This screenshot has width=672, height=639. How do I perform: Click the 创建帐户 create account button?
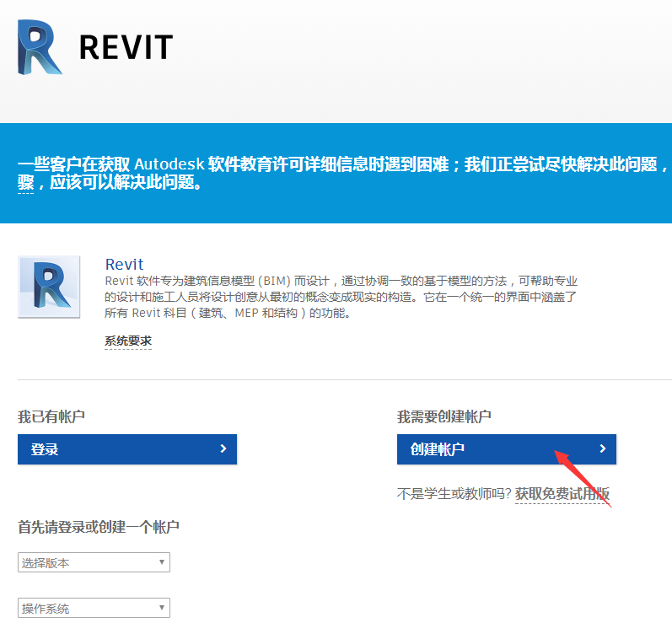pos(507,449)
